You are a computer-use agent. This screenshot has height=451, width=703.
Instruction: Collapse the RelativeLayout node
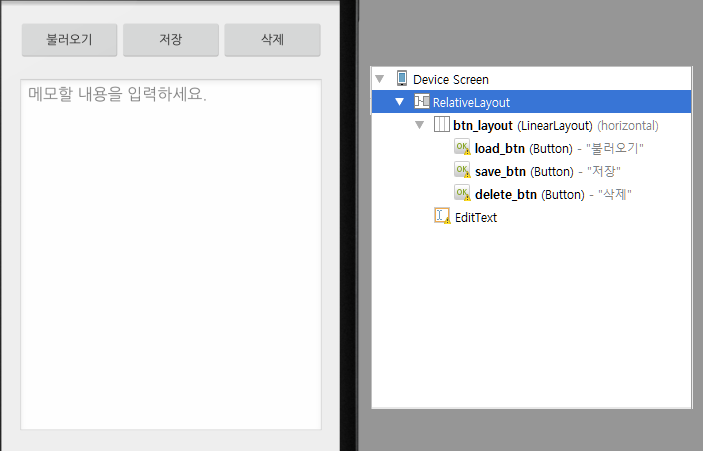point(399,102)
